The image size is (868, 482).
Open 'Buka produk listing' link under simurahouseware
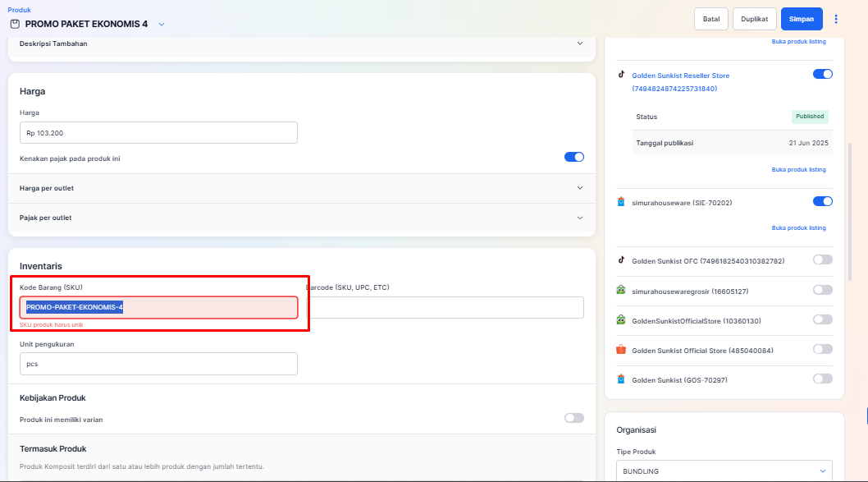[x=798, y=227]
